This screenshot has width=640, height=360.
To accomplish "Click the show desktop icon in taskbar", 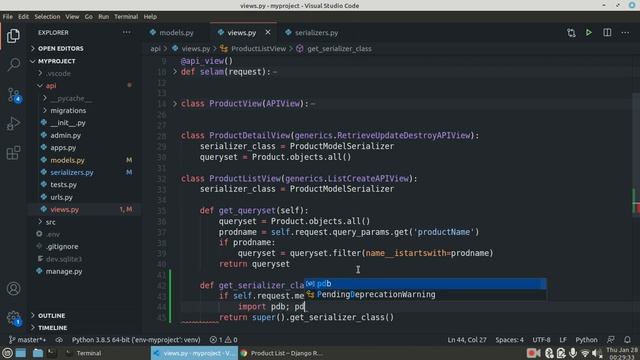I will point(21,353).
